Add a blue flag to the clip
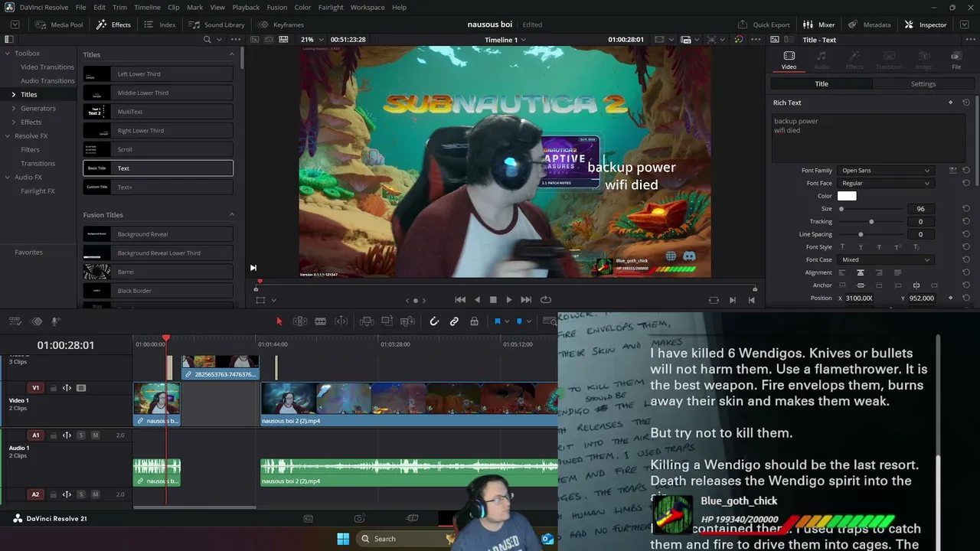Image resolution: width=980 pixels, height=551 pixels. tap(497, 321)
